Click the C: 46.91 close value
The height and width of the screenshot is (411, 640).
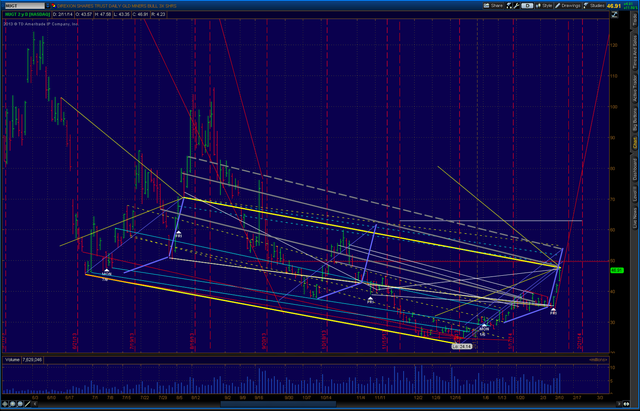point(140,15)
